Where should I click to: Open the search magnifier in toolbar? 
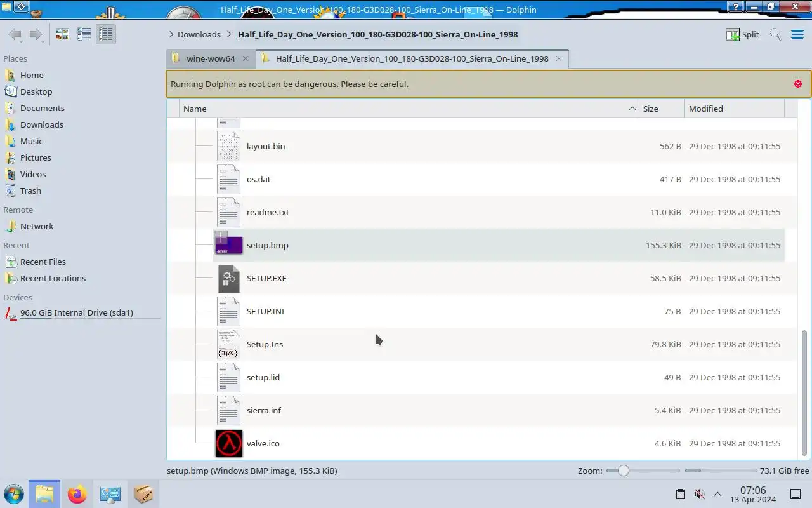coord(775,34)
